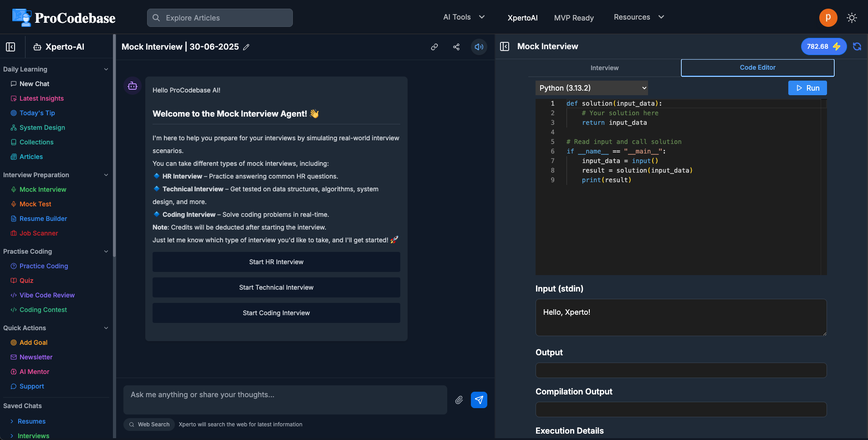
Task: Click the Output result box
Action: coord(681,370)
